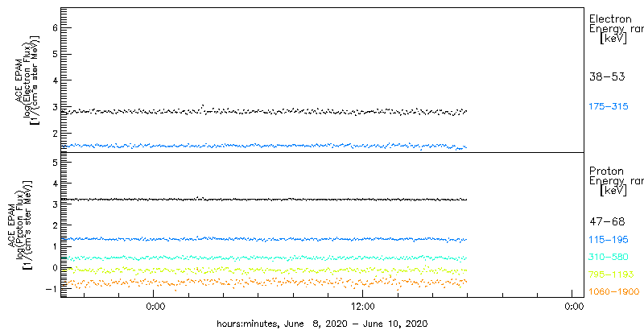Click the electron flux y-axis title
The image size is (644, 330).
pyautogui.click(x=27, y=80)
